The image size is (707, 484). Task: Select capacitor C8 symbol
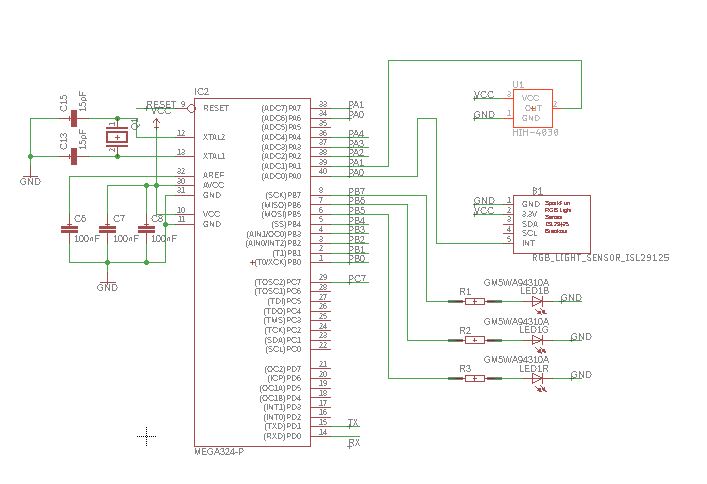pos(146,230)
